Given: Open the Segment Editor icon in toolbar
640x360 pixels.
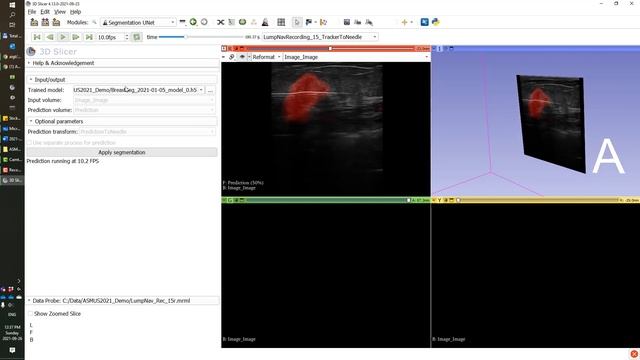Looking at the screenshot, I should [253, 22].
